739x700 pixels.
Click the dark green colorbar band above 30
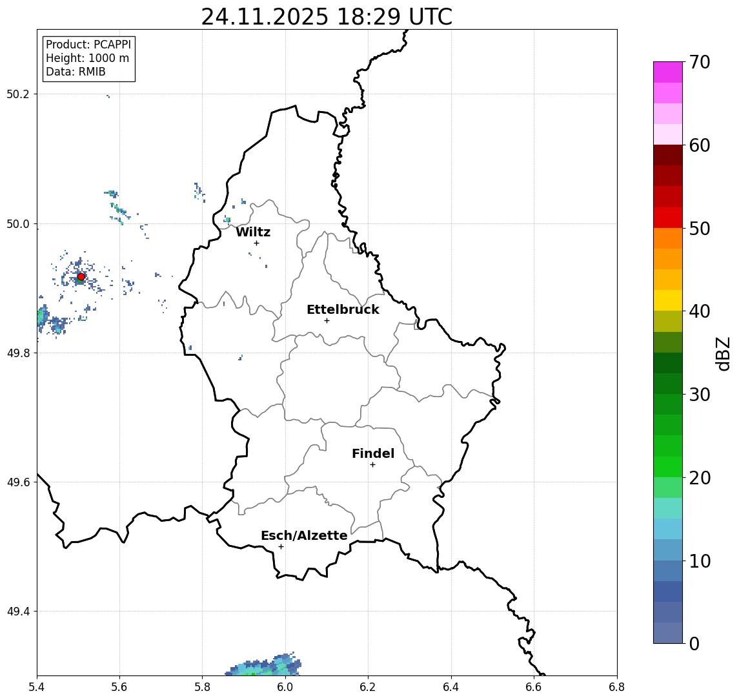tap(668, 384)
